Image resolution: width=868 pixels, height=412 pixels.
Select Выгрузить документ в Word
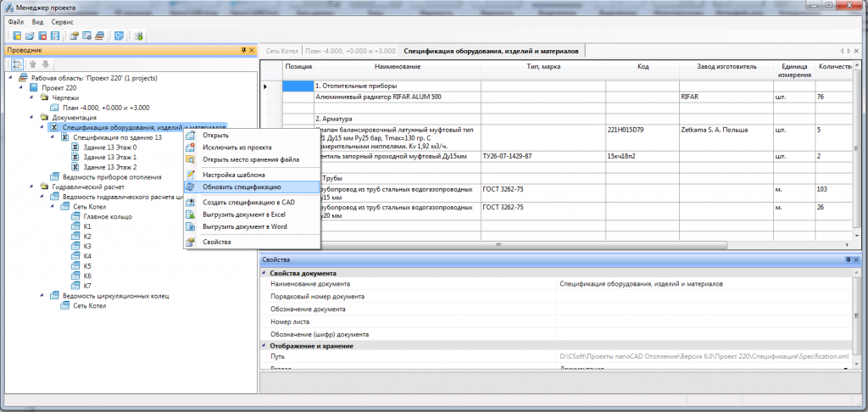[252, 226]
